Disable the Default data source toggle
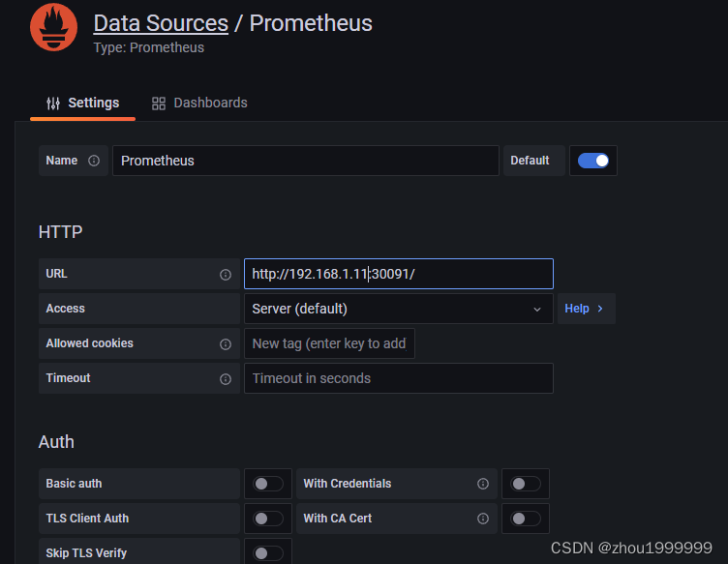Viewport: 728px width, 564px height. click(593, 161)
